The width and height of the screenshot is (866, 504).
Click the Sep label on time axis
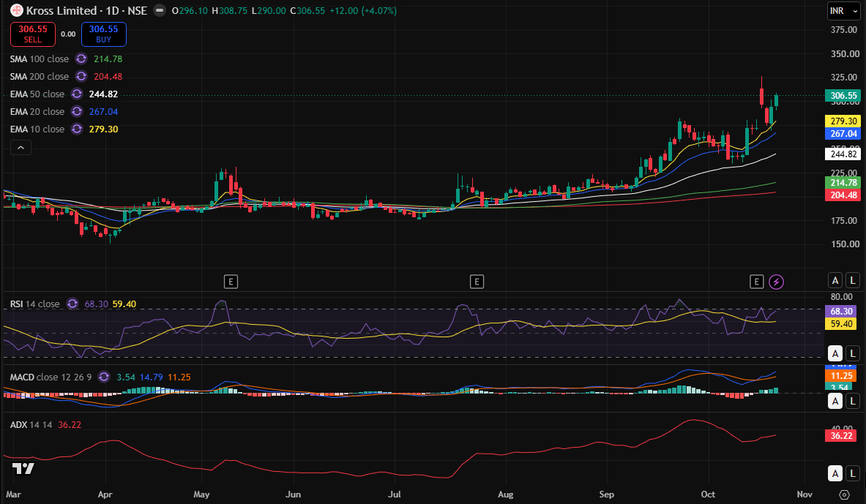click(x=606, y=494)
